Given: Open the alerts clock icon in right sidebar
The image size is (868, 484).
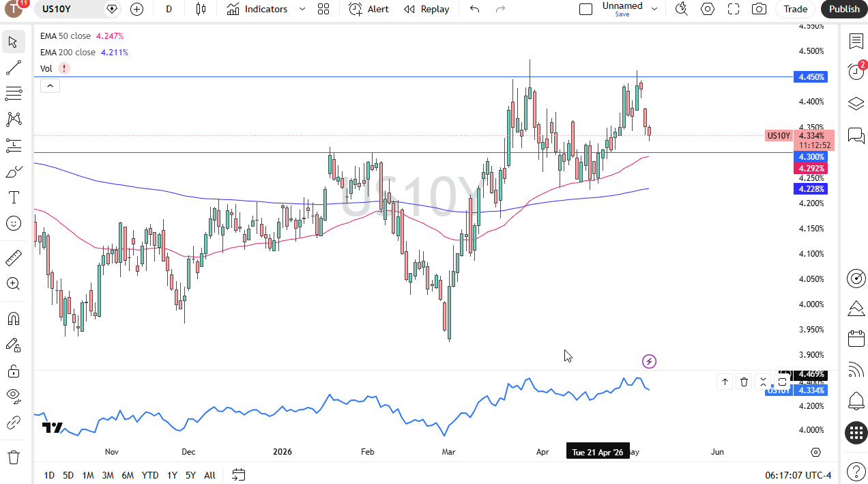Looking at the screenshot, I should click(x=856, y=71).
